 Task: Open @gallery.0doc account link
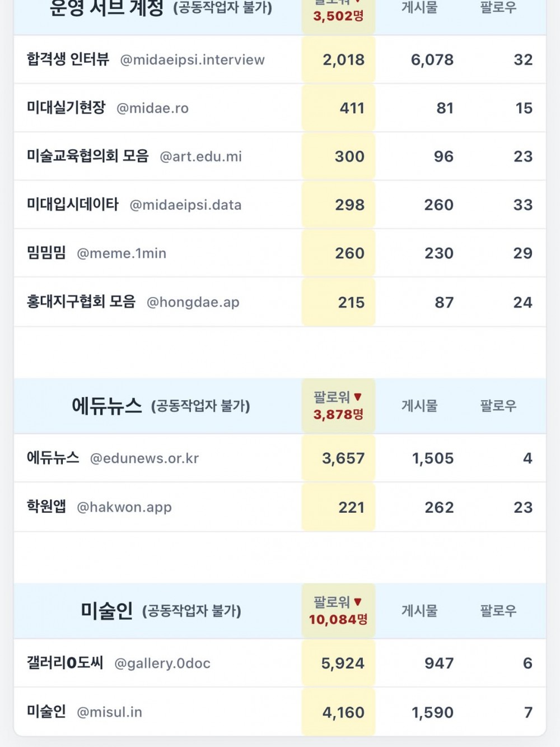coord(162,664)
